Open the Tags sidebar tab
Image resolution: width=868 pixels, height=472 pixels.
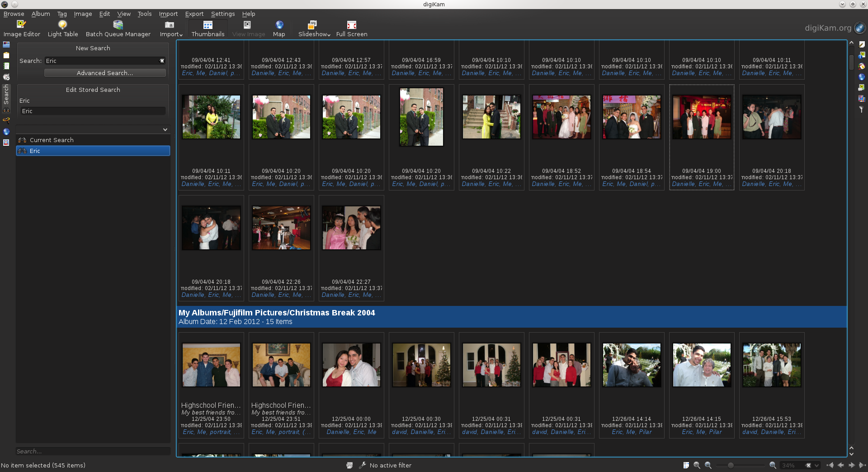pos(6,55)
